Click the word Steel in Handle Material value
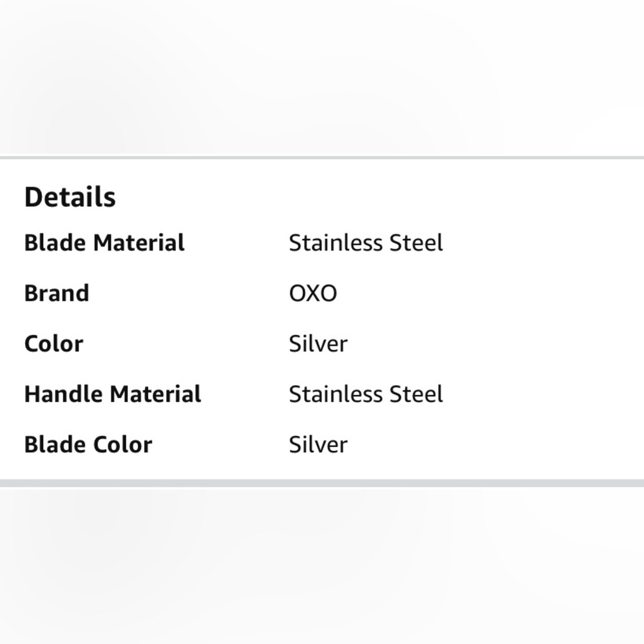The width and height of the screenshot is (644, 644). (417, 394)
